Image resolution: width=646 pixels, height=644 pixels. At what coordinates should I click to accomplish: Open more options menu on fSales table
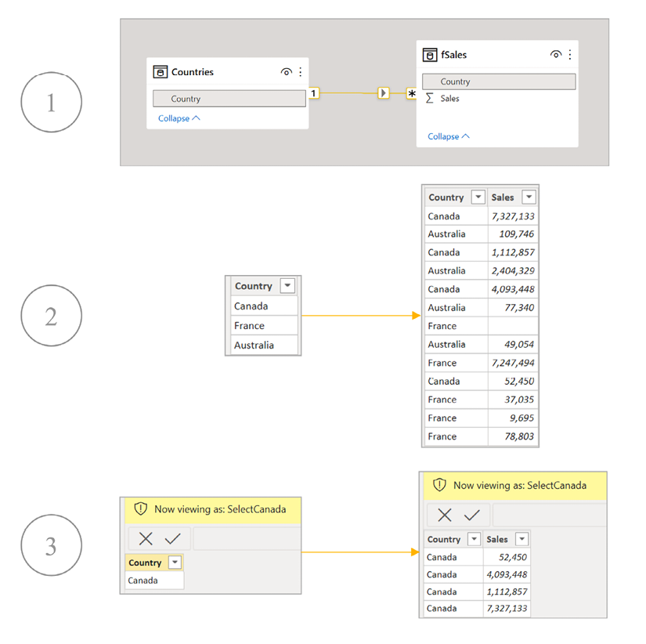pos(570,54)
